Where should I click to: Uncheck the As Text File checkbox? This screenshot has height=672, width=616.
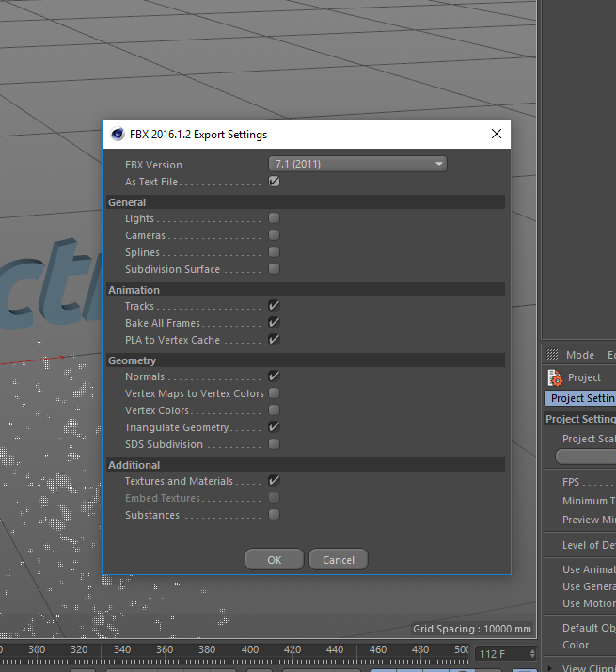pos(275,182)
